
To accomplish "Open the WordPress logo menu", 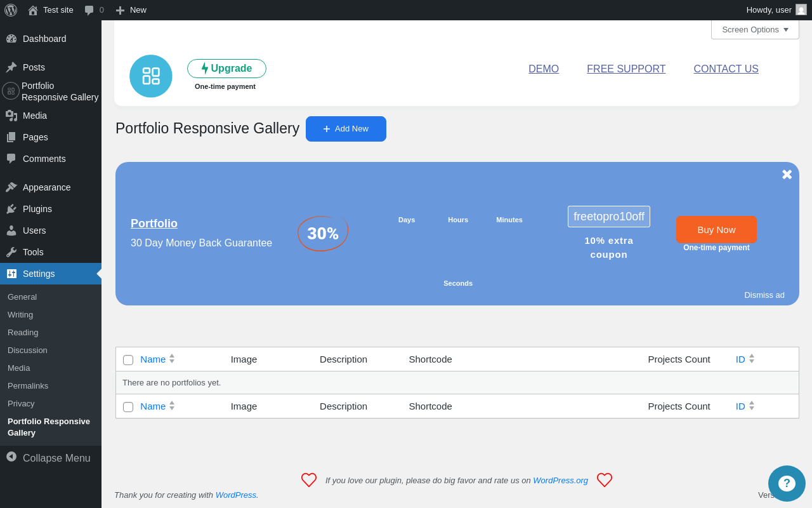I will 11,10.
